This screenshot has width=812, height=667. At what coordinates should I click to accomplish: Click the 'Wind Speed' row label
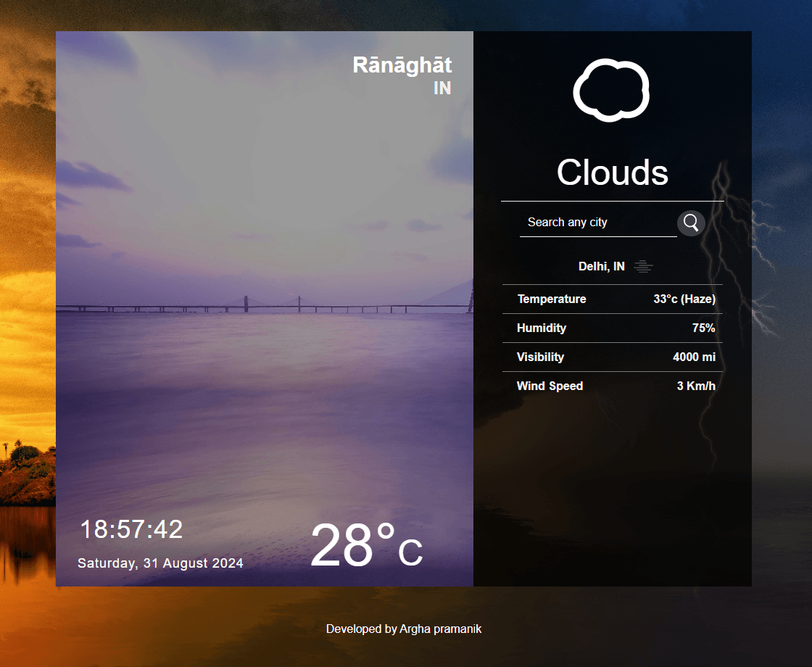(x=550, y=386)
